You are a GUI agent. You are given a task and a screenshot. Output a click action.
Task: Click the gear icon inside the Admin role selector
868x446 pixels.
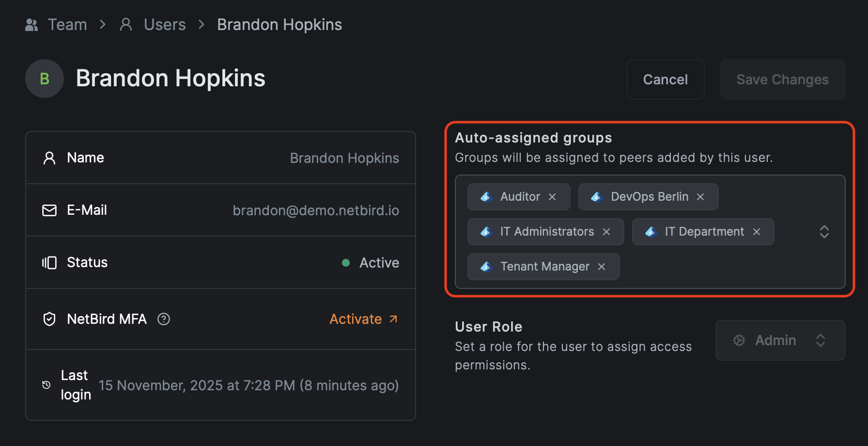click(x=739, y=340)
